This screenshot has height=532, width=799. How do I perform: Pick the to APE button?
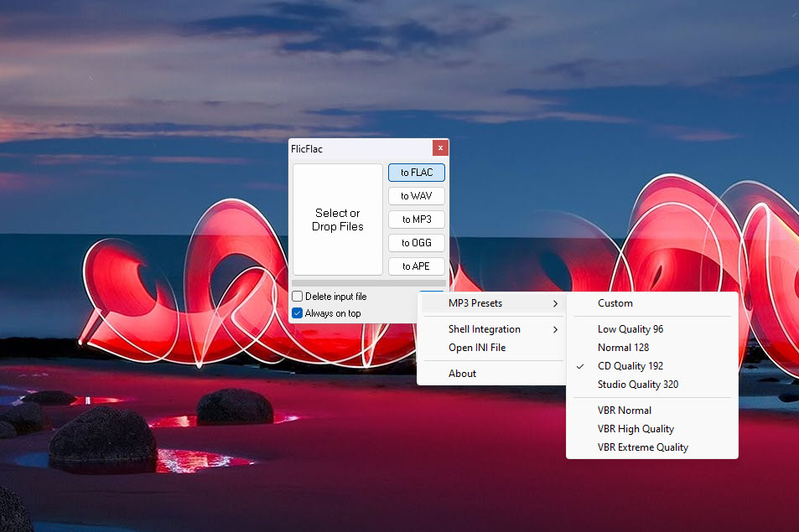click(417, 266)
